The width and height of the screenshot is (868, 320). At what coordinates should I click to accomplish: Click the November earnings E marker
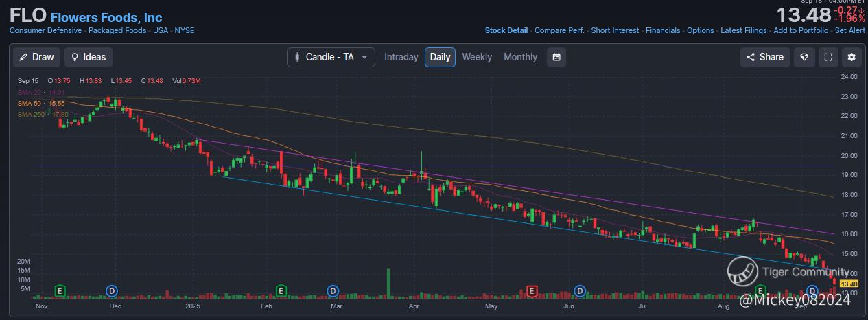[x=60, y=290]
